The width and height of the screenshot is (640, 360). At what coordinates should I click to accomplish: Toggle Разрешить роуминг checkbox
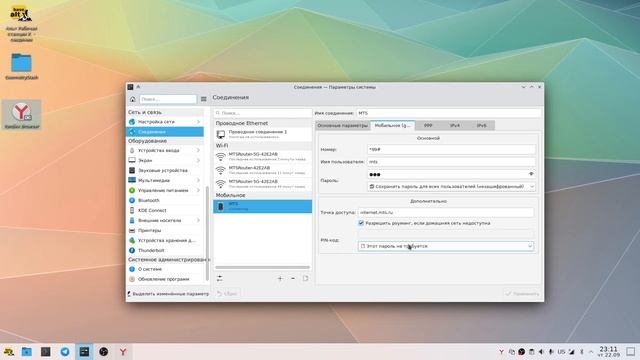click(361, 223)
